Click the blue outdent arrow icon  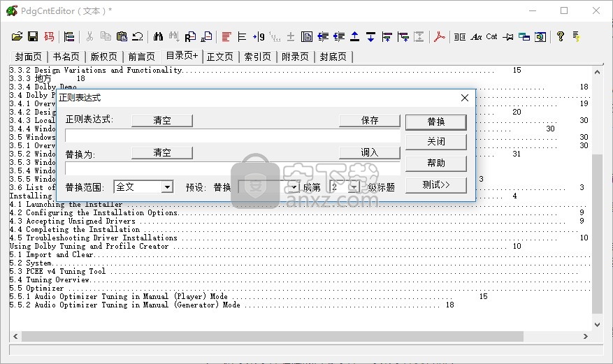coord(323,37)
